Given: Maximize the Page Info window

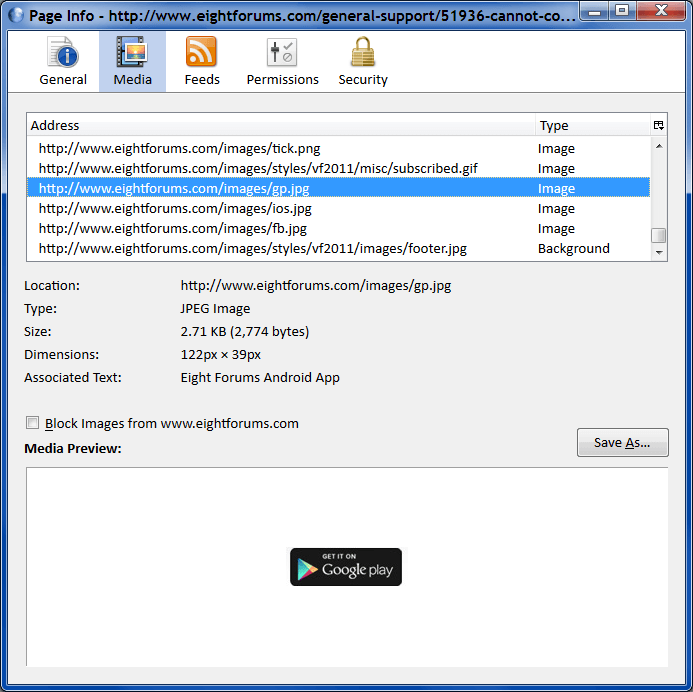Looking at the screenshot, I should [x=622, y=11].
